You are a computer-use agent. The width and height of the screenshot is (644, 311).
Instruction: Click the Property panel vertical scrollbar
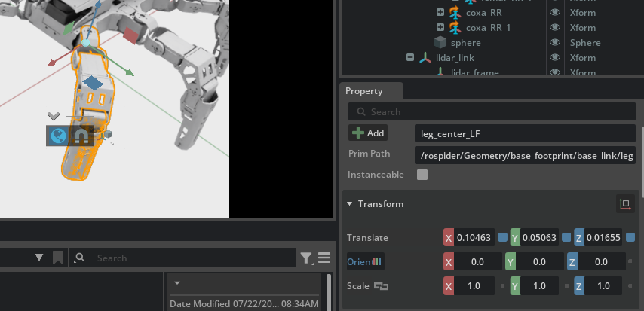[x=642, y=162]
